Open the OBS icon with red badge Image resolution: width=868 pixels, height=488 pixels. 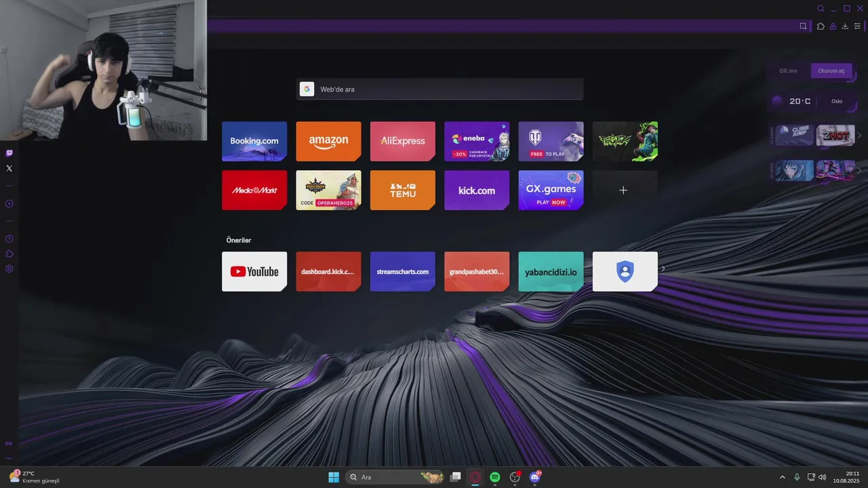pyautogui.click(x=515, y=477)
